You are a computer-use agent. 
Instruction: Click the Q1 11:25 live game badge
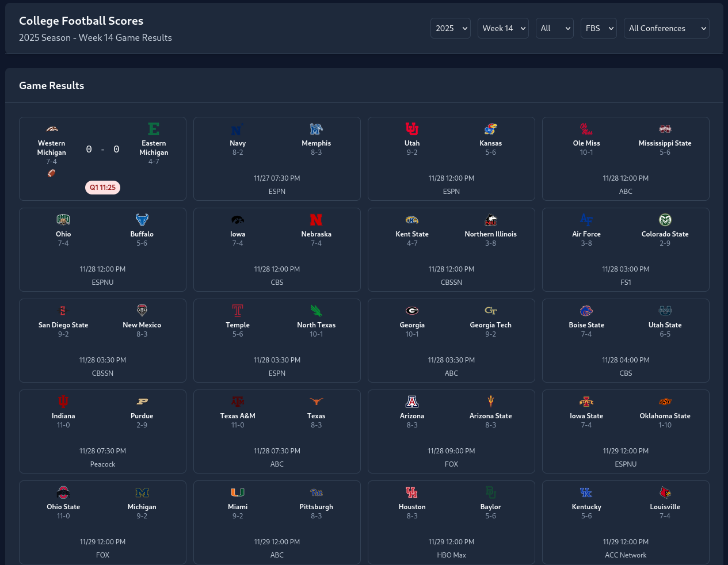tap(102, 188)
